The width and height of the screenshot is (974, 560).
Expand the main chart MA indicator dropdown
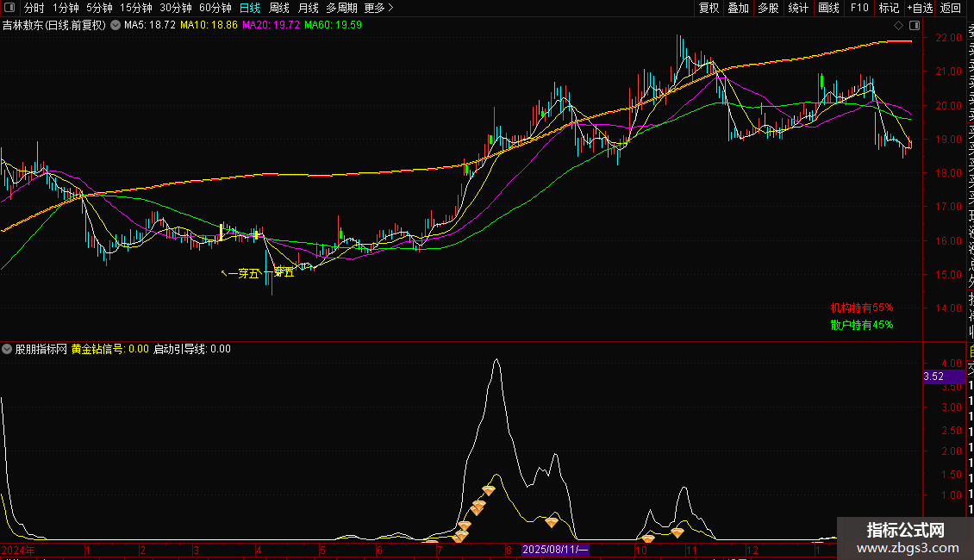pyautogui.click(x=116, y=26)
